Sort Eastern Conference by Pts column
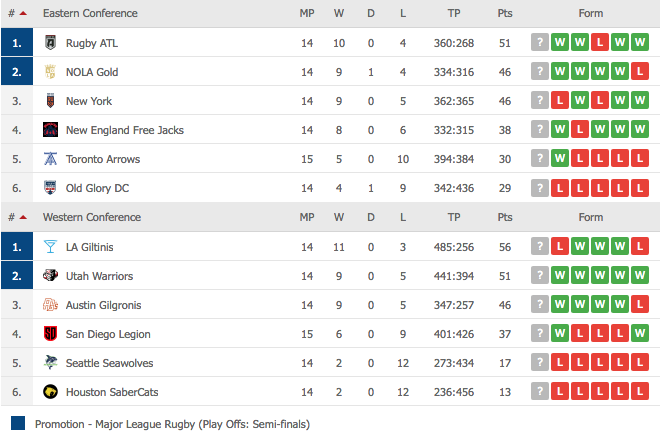 505,13
